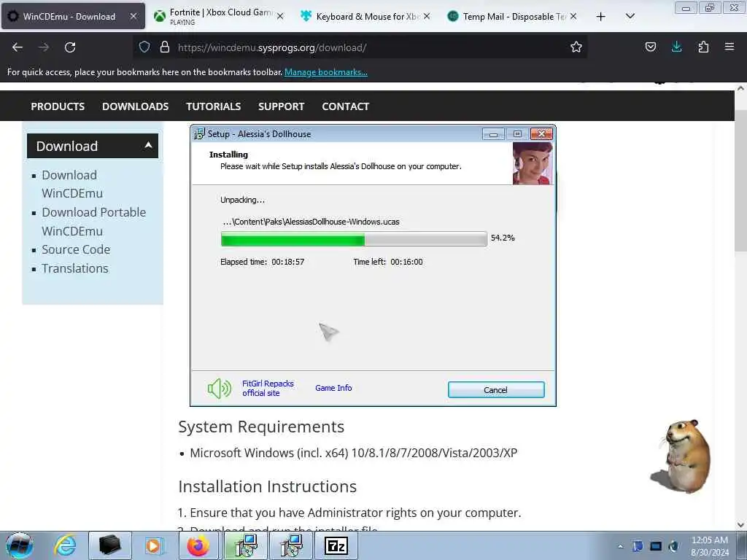The image size is (747, 560).
Task: Close the Fortnite Xbox Cloud Gaming tab
Action: pyautogui.click(x=280, y=16)
